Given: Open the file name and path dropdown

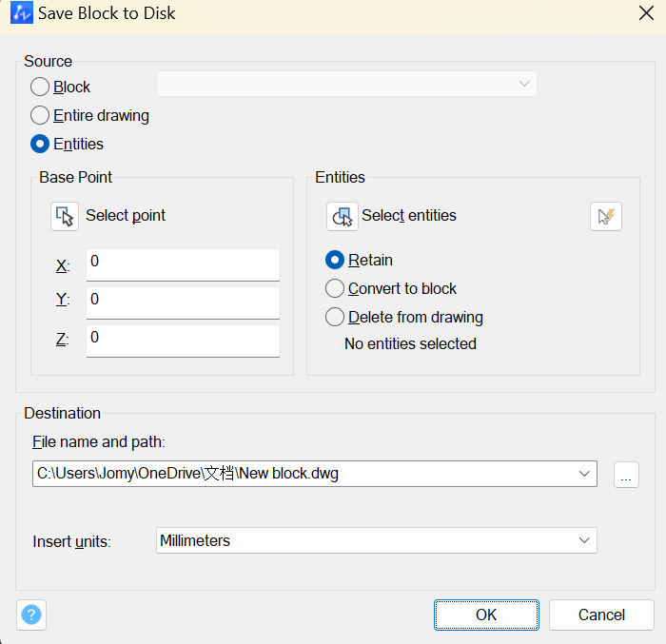Looking at the screenshot, I should point(584,473).
